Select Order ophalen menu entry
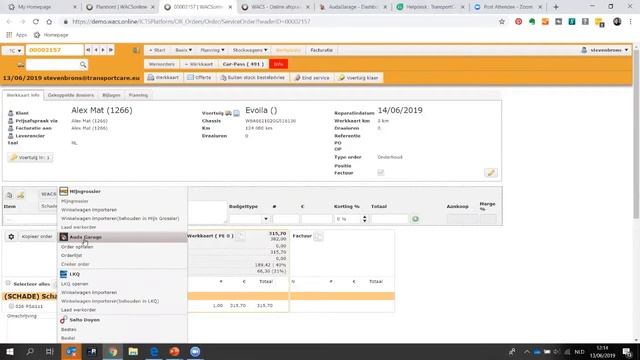 tap(77, 247)
